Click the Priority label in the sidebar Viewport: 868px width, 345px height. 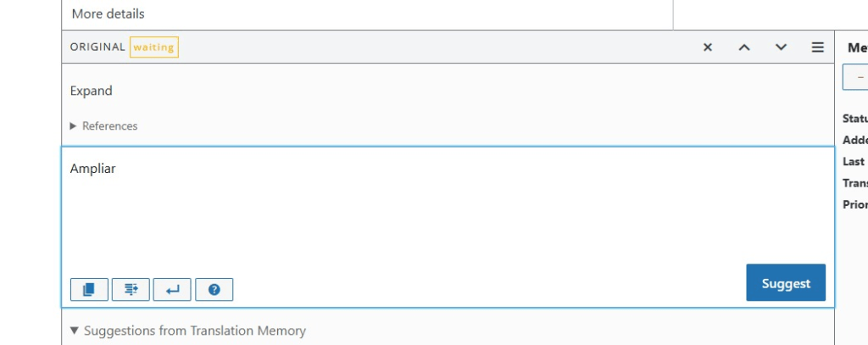click(854, 204)
